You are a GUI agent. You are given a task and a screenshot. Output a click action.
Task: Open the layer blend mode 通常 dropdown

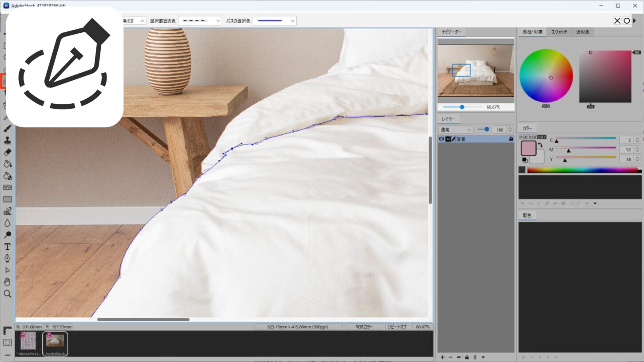coord(456,130)
